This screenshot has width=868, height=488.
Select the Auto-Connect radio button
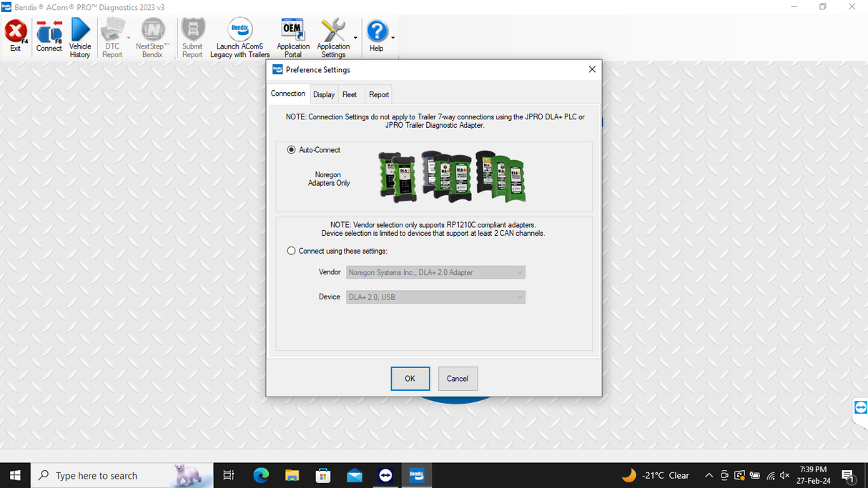click(x=291, y=149)
